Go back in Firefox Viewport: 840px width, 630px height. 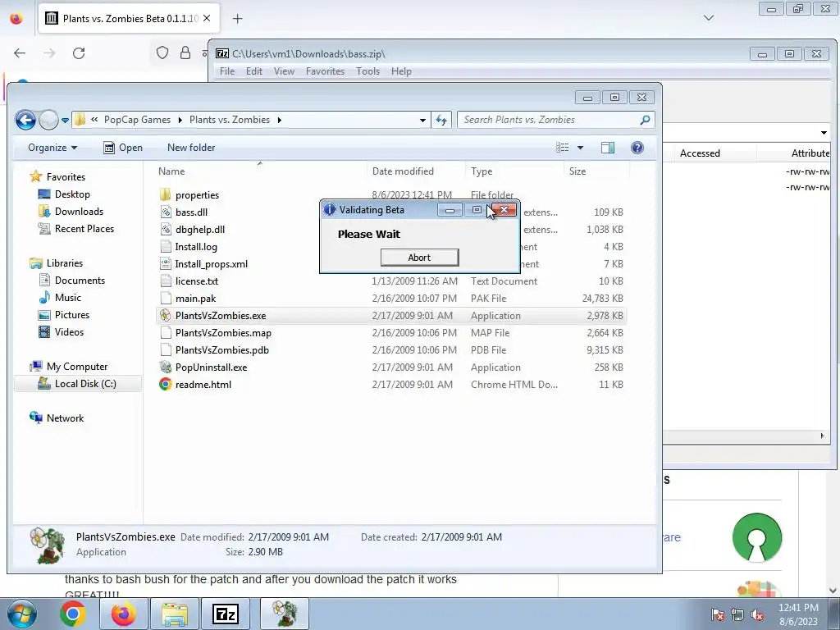point(20,53)
